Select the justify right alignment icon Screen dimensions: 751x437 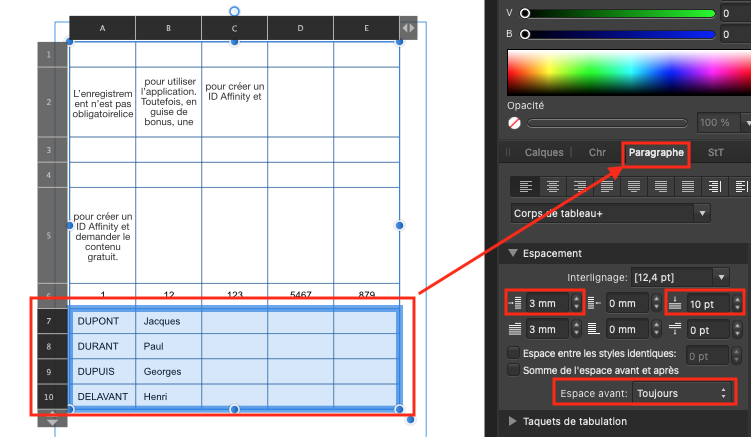(660, 186)
